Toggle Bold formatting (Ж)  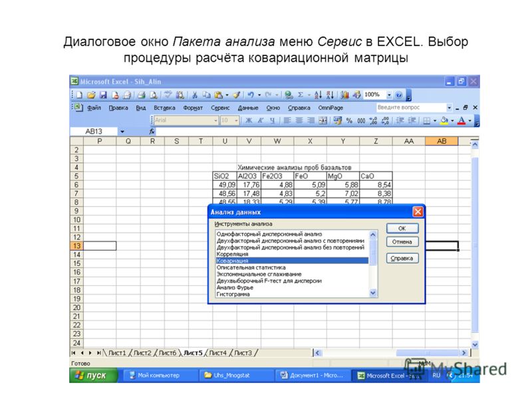[249, 120]
